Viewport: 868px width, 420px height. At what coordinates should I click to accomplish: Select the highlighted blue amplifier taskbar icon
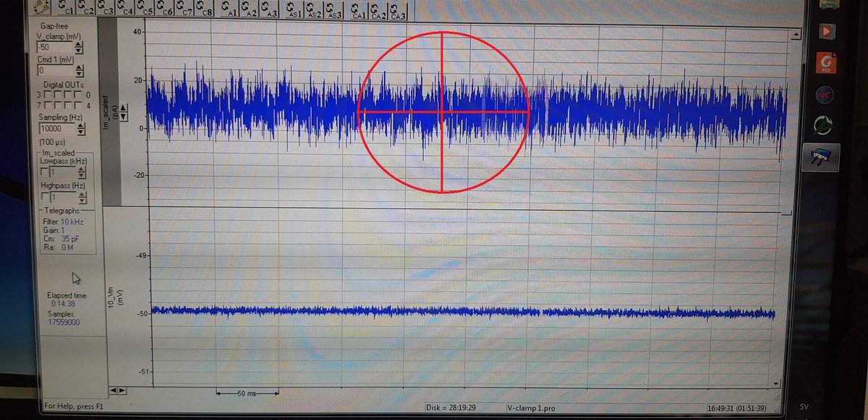coord(821,156)
